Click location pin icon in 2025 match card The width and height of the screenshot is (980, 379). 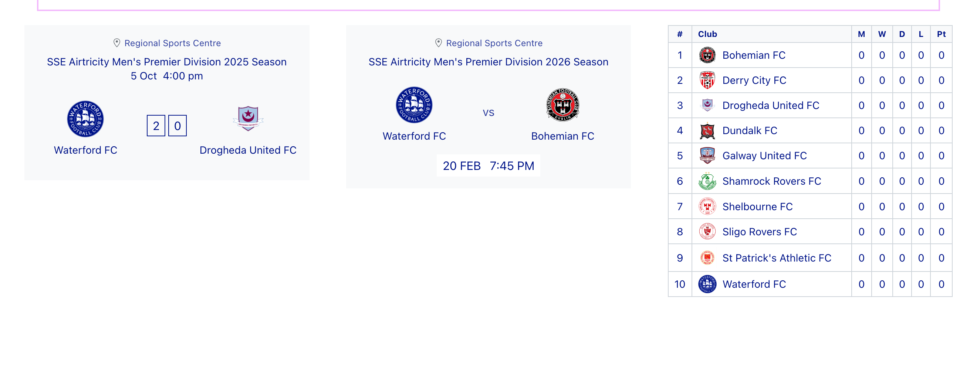[117, 43]
